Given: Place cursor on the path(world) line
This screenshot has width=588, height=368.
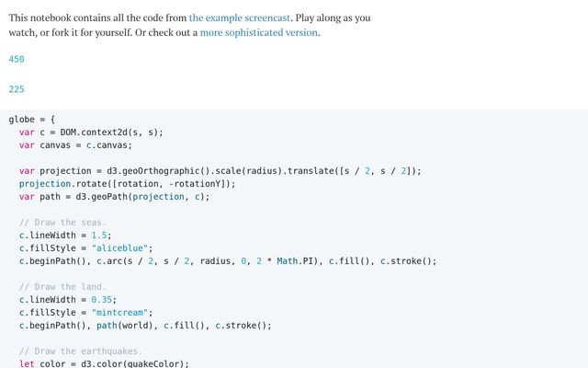Looking at the screenshot, I should click(145, 326).
